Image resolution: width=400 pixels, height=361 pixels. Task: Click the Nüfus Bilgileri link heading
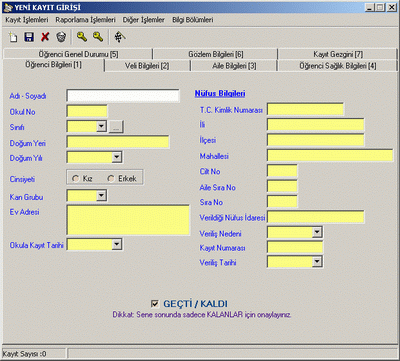point(220,94)
